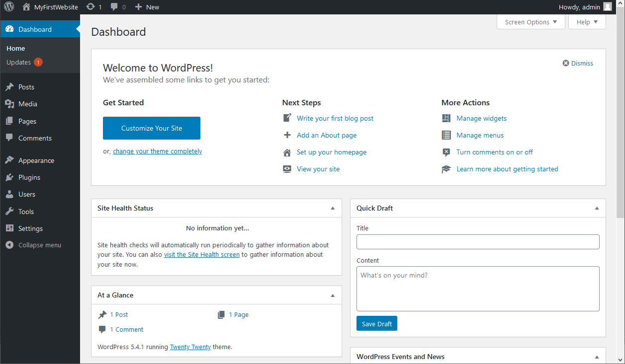Click the + New icon in the top toolbar

coord(139,6)
